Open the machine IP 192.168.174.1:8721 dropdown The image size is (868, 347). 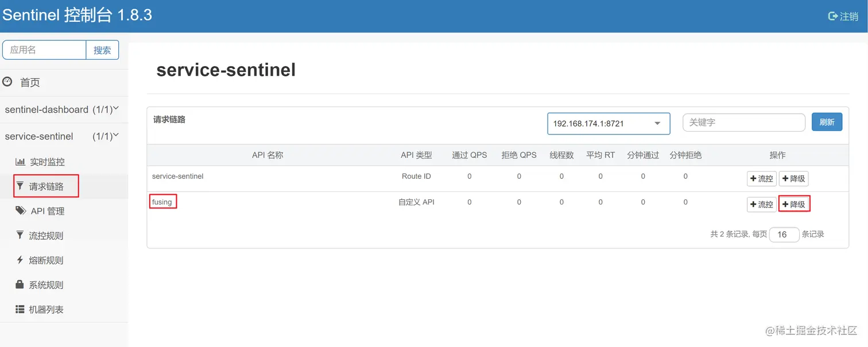pyautogui.click(x=609, y=124)
